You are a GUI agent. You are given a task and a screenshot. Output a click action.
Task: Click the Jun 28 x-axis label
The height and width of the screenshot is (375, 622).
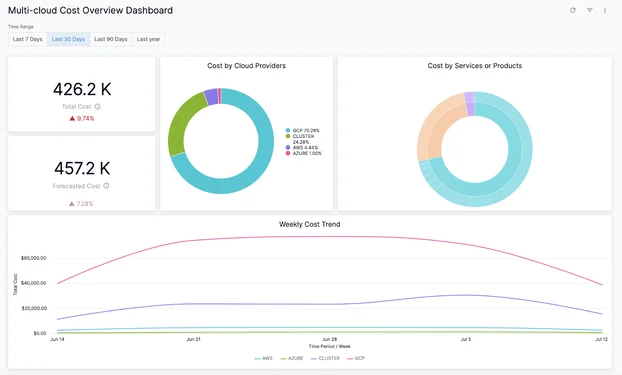pos(330,339)
